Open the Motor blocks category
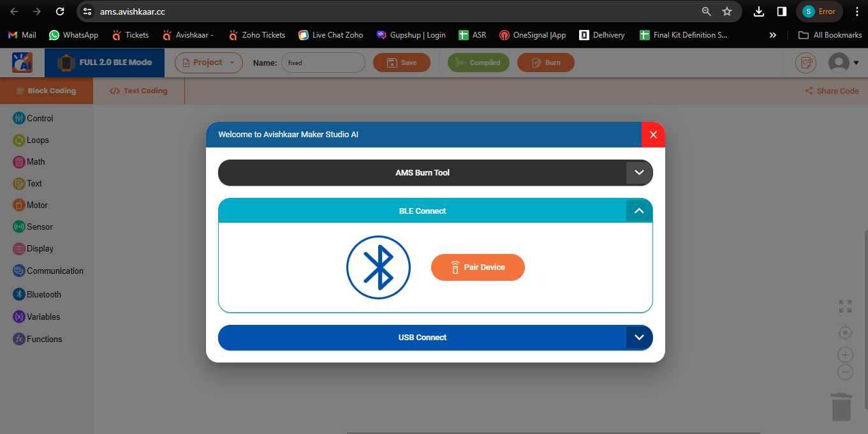The height and width of the screenshot is (434, 868). tap(31, 205)
